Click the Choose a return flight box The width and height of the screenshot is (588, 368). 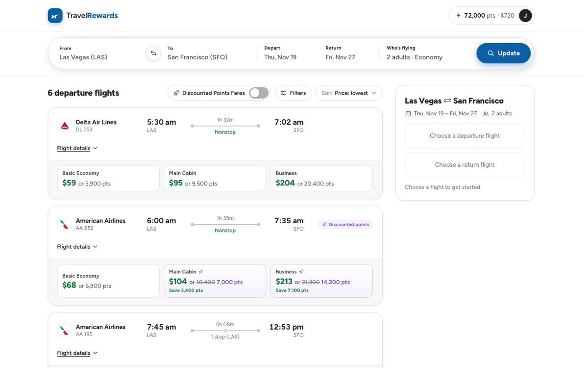pyautogui.click(x=465, y=165)
